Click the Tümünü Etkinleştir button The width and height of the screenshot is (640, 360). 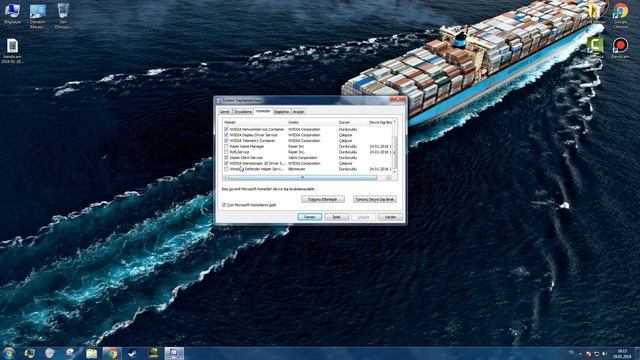tap(322, 200)
